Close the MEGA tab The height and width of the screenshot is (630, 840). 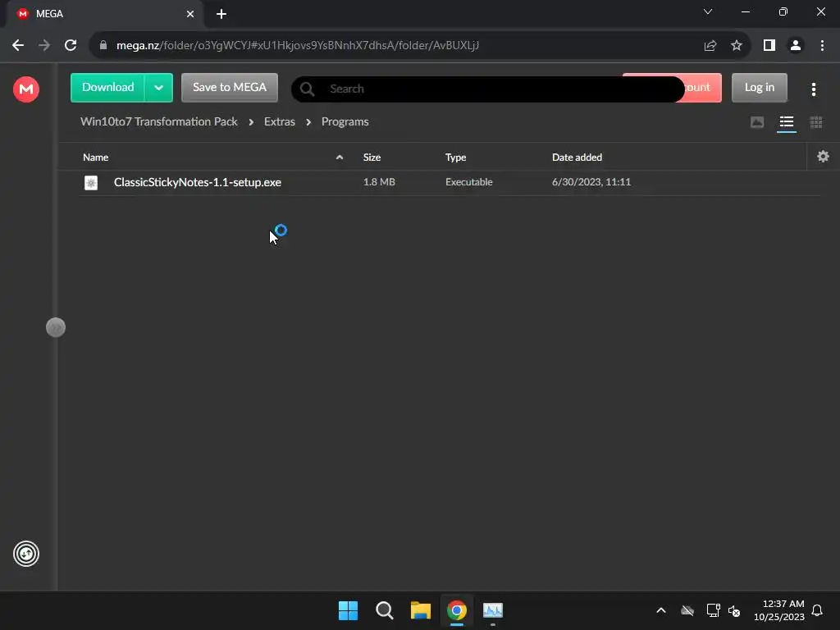(x=189, y=14)
